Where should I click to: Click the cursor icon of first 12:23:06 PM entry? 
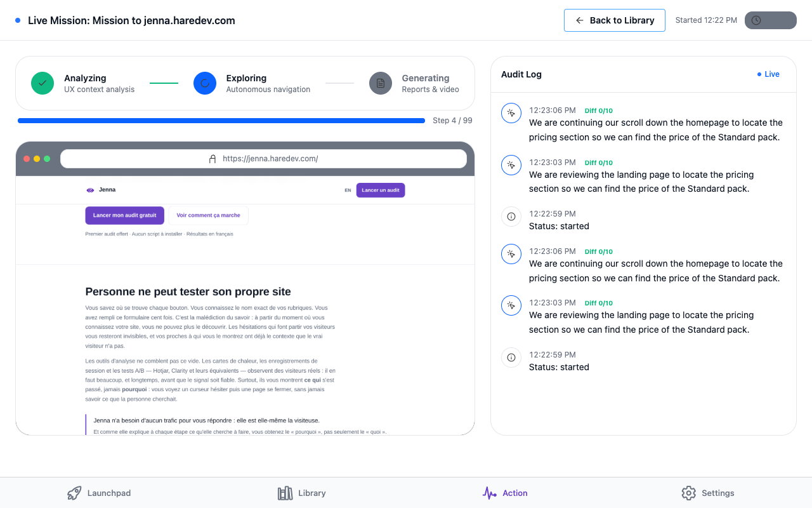click(x=511, y=113)
